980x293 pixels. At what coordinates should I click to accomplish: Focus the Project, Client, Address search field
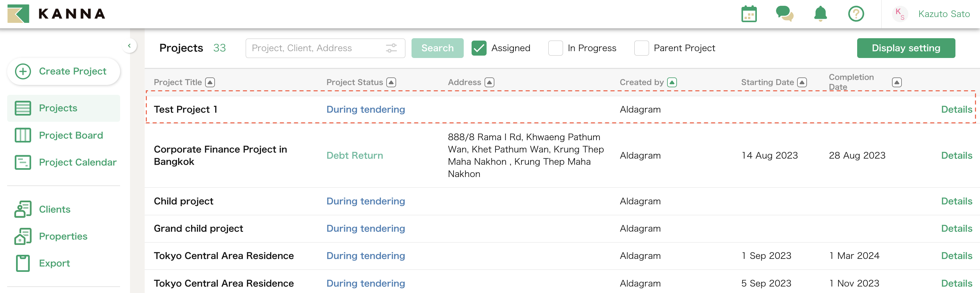pos(316,48)
